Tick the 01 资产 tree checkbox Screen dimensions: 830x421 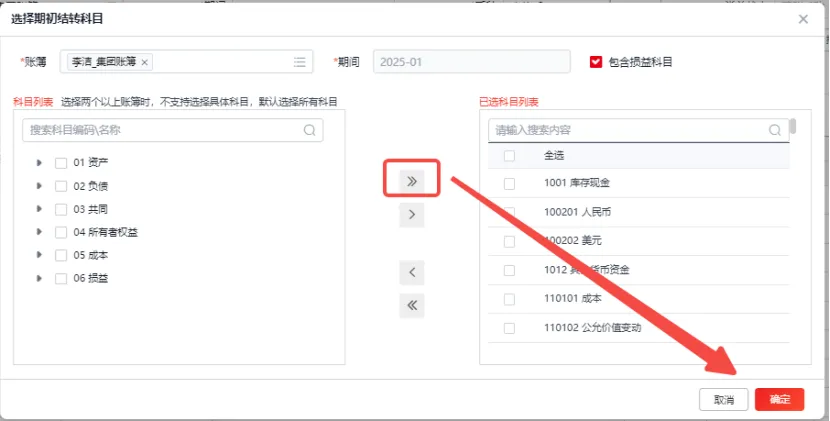[x=61, y=163]
